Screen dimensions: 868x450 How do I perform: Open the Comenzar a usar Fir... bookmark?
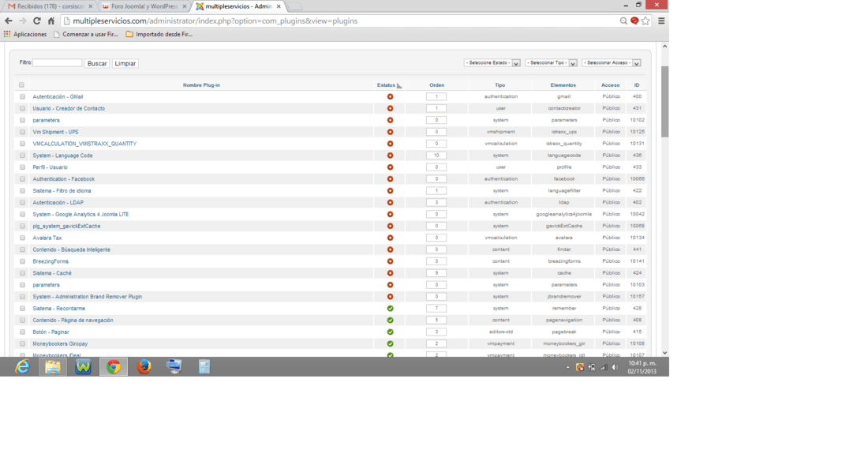86,34
